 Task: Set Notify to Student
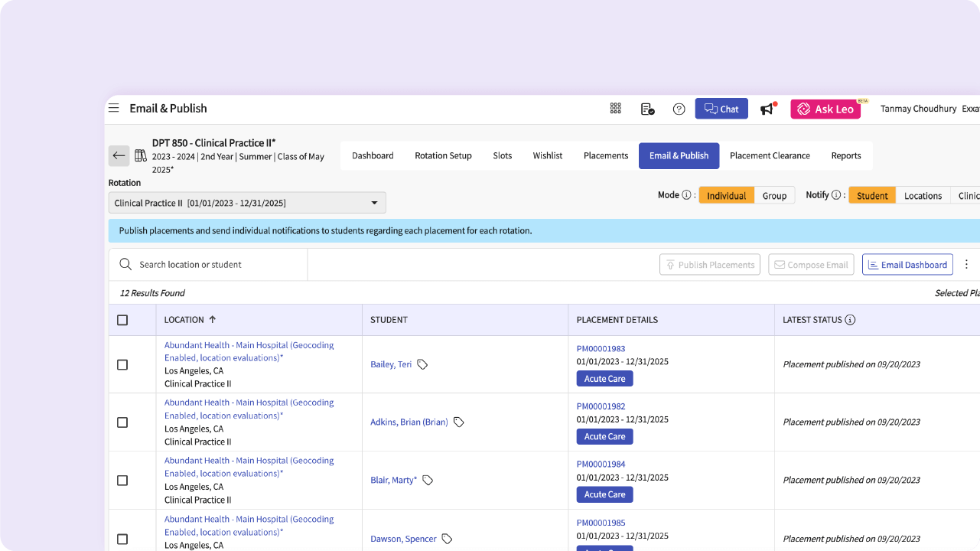pos(872,195)
